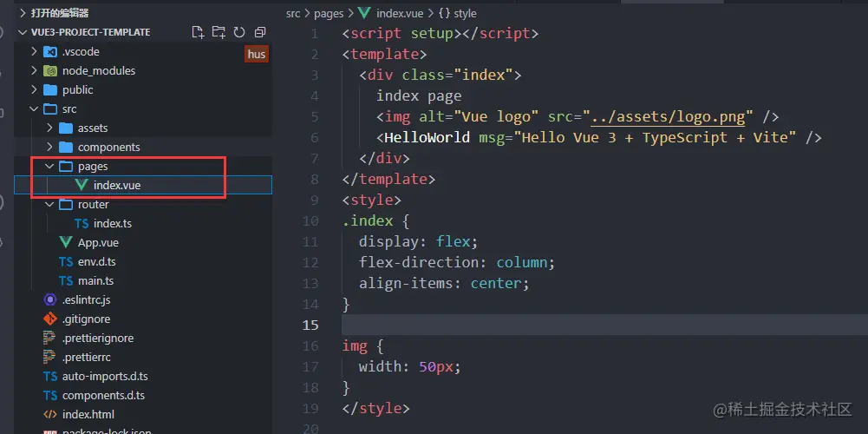Expand the components folder chevron

pyautogui.click(x=49, y=147)
